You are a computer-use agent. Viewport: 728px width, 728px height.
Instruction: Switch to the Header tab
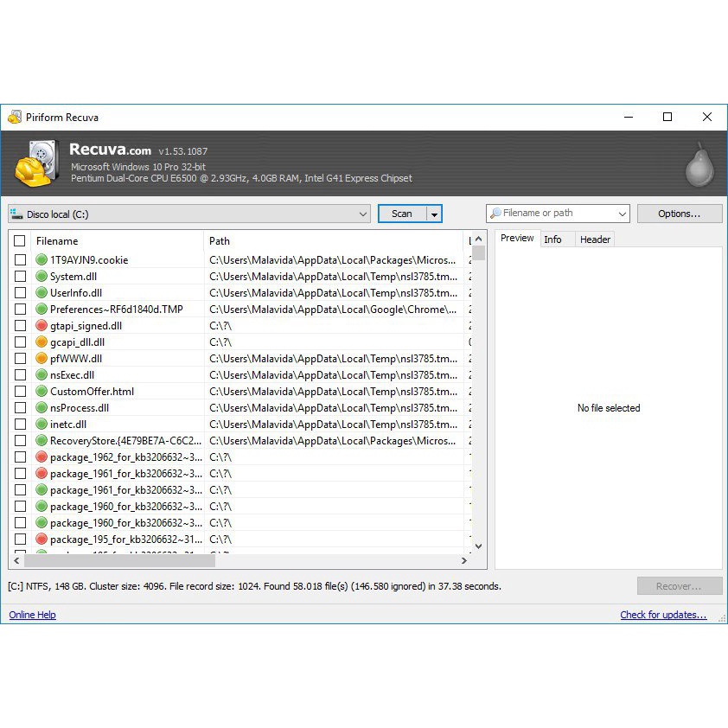click(x=595, y=239)
